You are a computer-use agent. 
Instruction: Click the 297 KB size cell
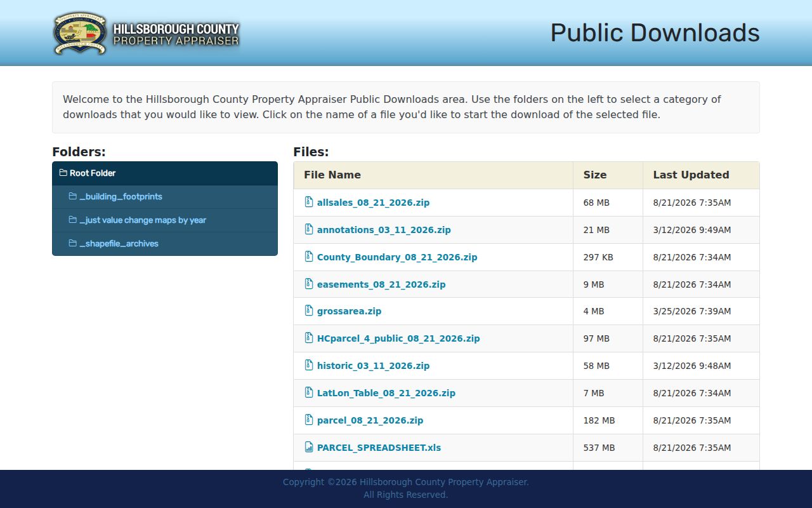pyautogui.click(x=608, y=257)
